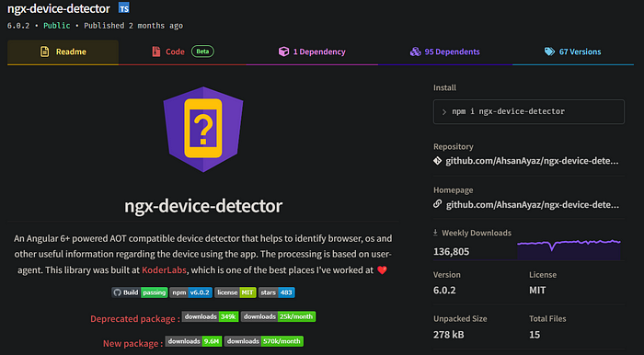This screenshot has width=644, height=355.
Task: Click the purple dependents cubes icon
Action: [x=415, y=52]
